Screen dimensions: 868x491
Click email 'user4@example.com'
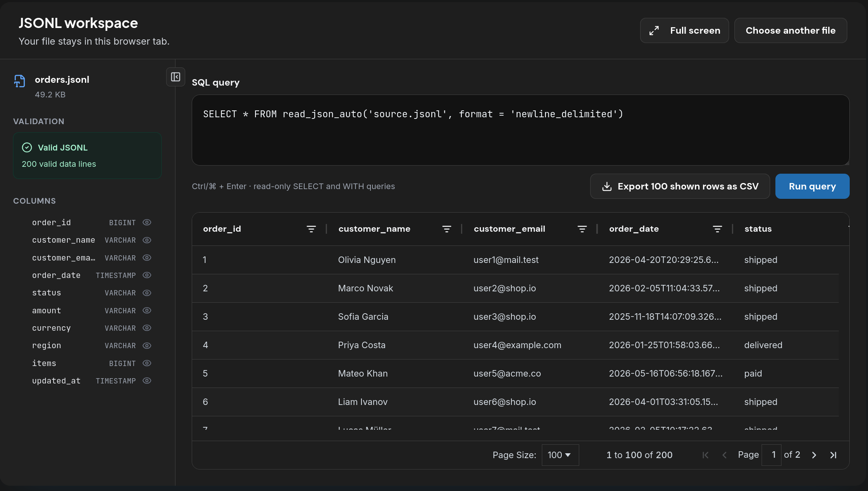tap(517, 345)
